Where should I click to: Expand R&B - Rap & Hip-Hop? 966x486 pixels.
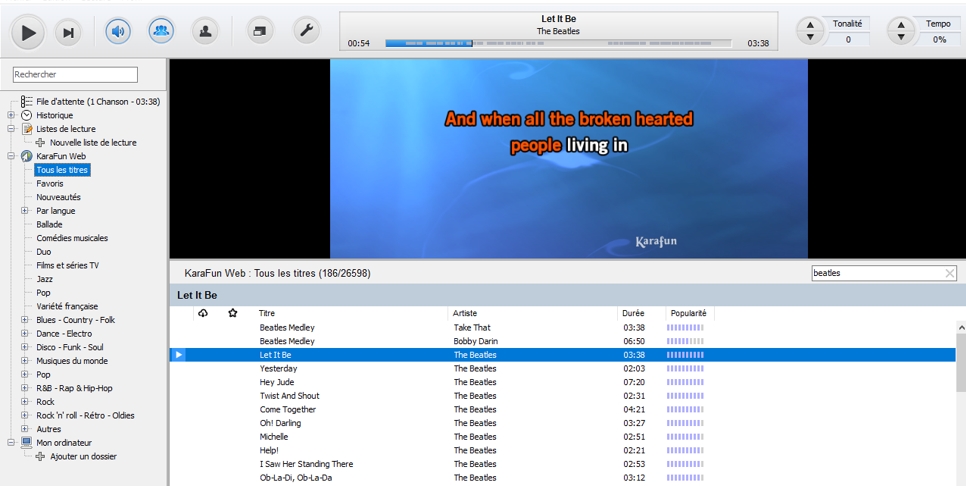click(25, 388)
